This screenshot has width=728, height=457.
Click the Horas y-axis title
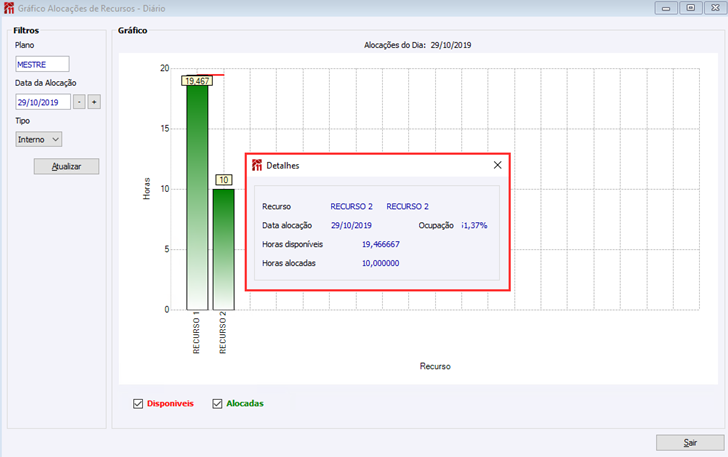pyautogui.click(x=147, y=189)
